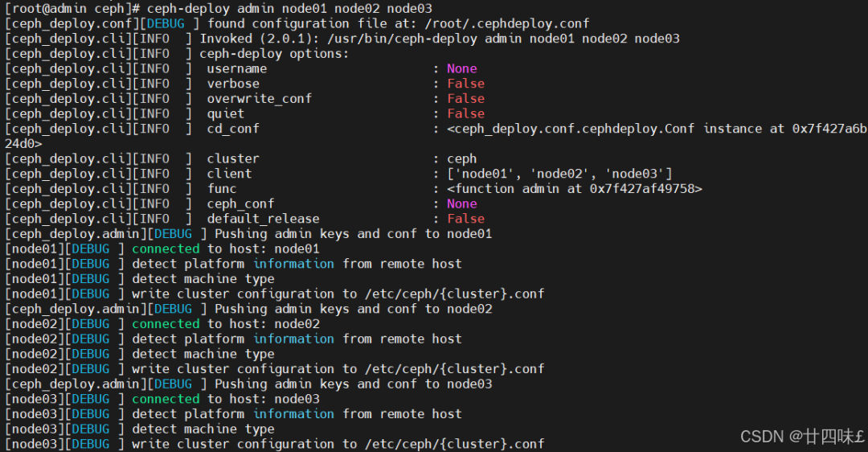The image size is (868, 452).
Task: Click the False value for overwrite_conf
Action: click(x=465, y=98)
